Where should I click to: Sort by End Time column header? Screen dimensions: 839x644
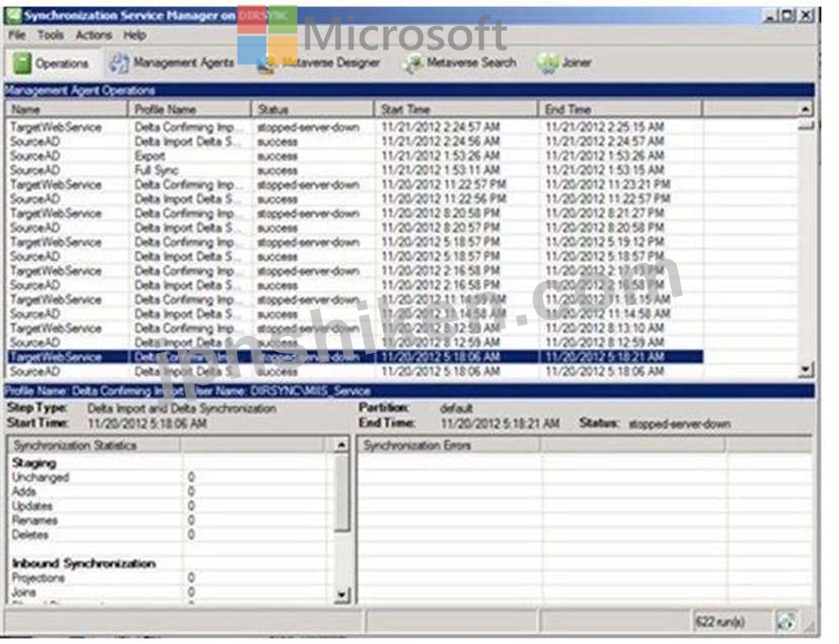tap(620, 110)
